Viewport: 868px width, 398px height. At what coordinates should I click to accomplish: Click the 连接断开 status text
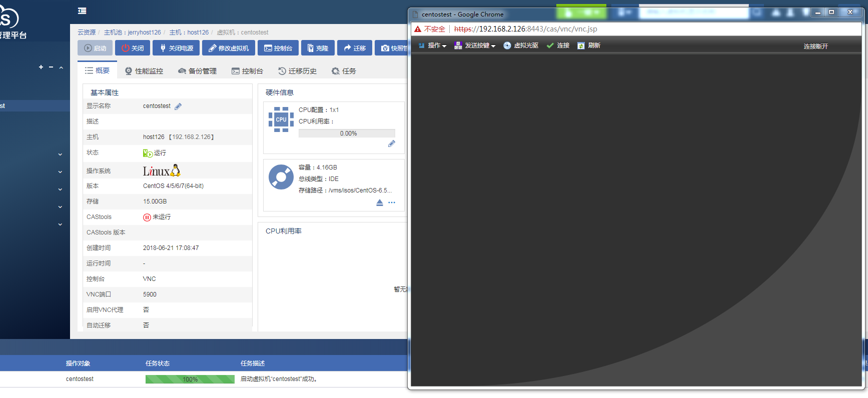tap(816, 46)
